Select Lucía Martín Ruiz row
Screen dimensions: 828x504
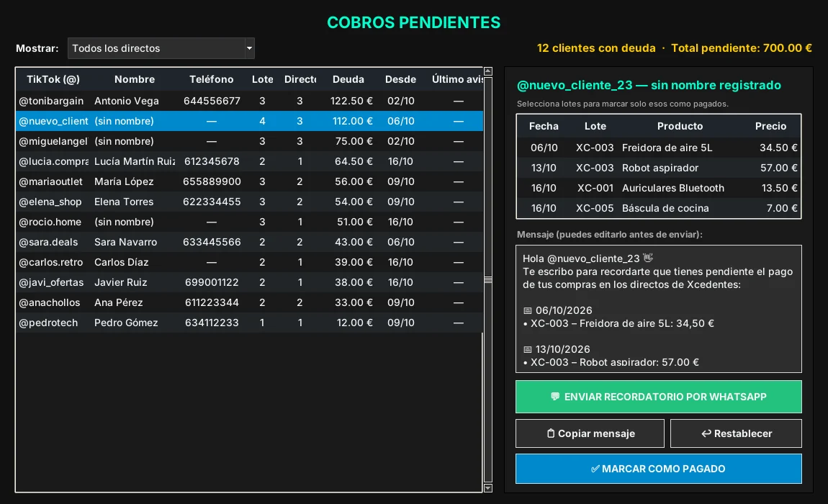pyautogui.click(x=249, y=161)
